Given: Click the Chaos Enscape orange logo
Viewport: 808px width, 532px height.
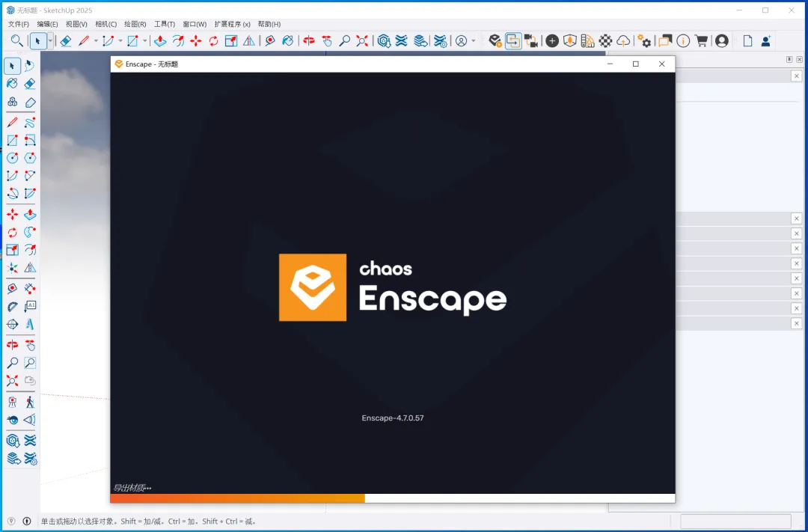Looking at the screenshot, I should pos(313,287).
